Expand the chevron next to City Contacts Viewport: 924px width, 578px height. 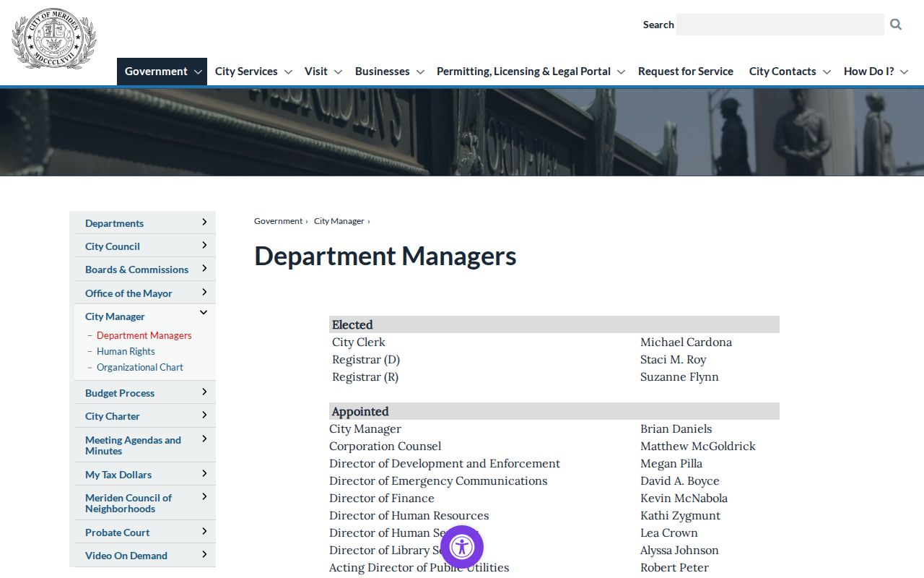pos(827,72)
